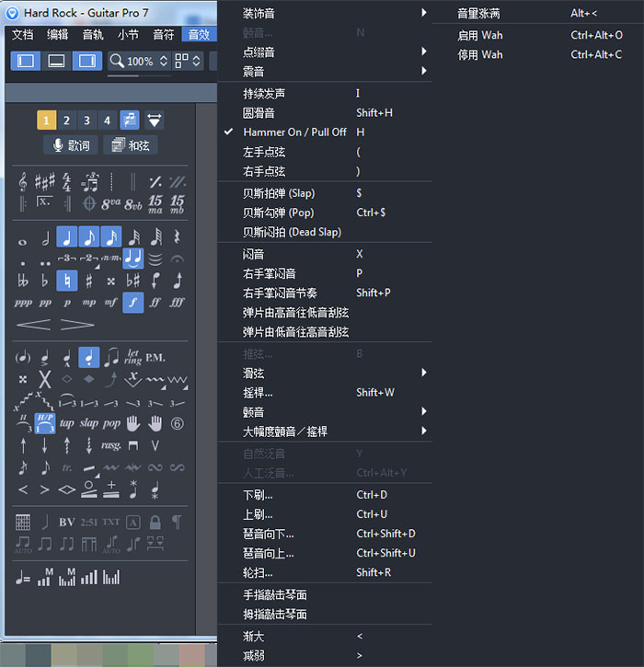Click the sharp accidental icon
The image size is (644, 667).
89,281
